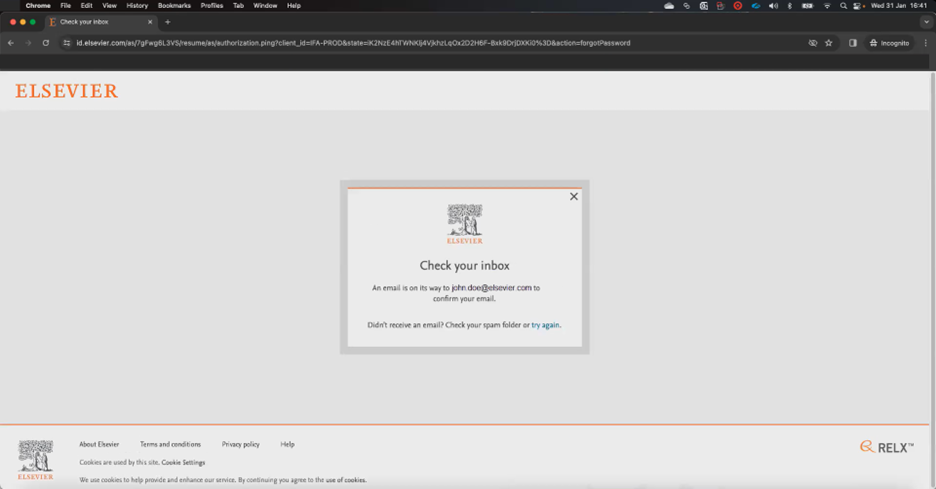Viewport: 936px width, 489px height.
Task: Go back with browser back arrow
Action: [x=11, y=43]
